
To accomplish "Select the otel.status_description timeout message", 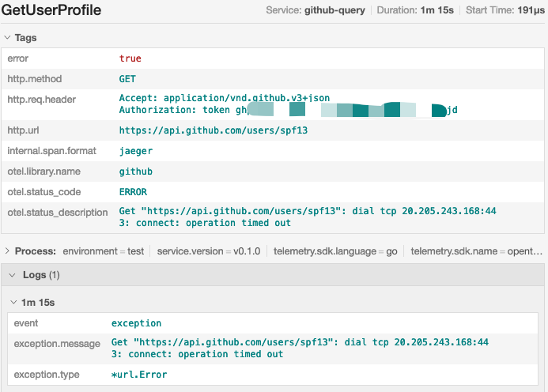I will tap(307, 217).
